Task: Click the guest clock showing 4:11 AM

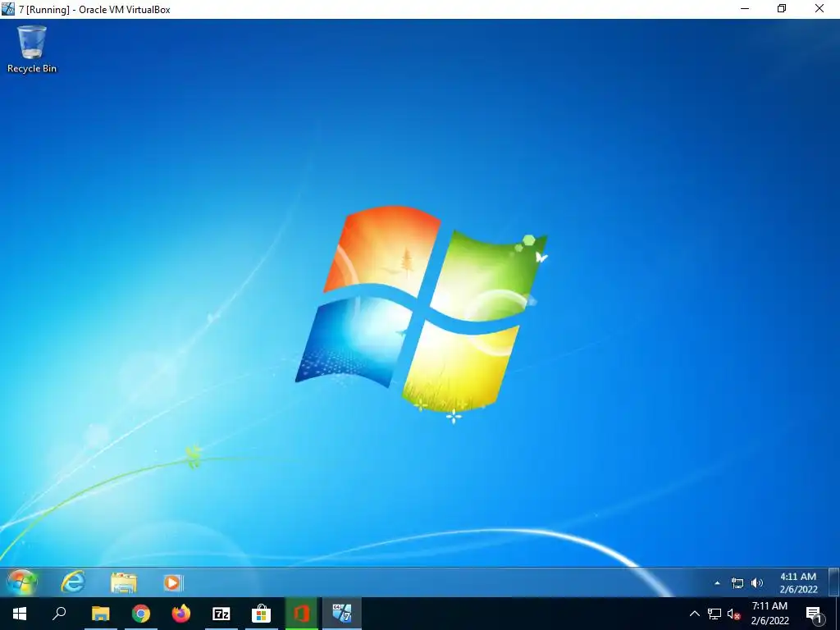Action: tap(798, 583)
